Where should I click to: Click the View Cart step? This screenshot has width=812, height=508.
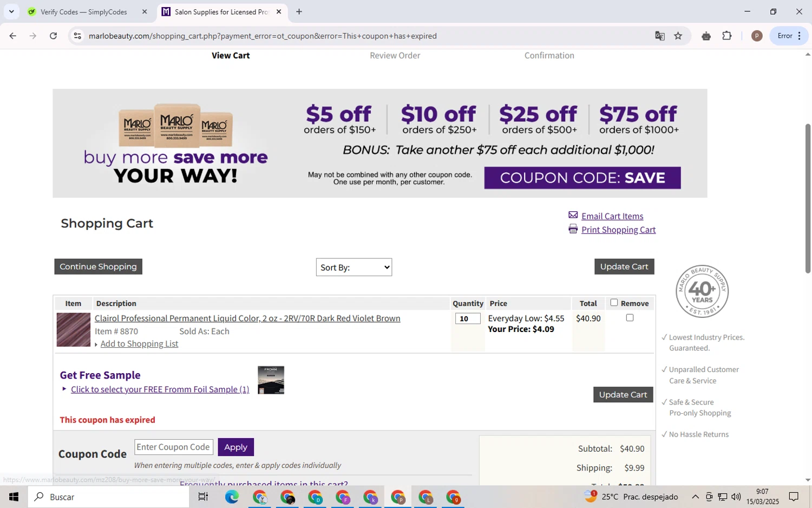(x=231, y=55)
